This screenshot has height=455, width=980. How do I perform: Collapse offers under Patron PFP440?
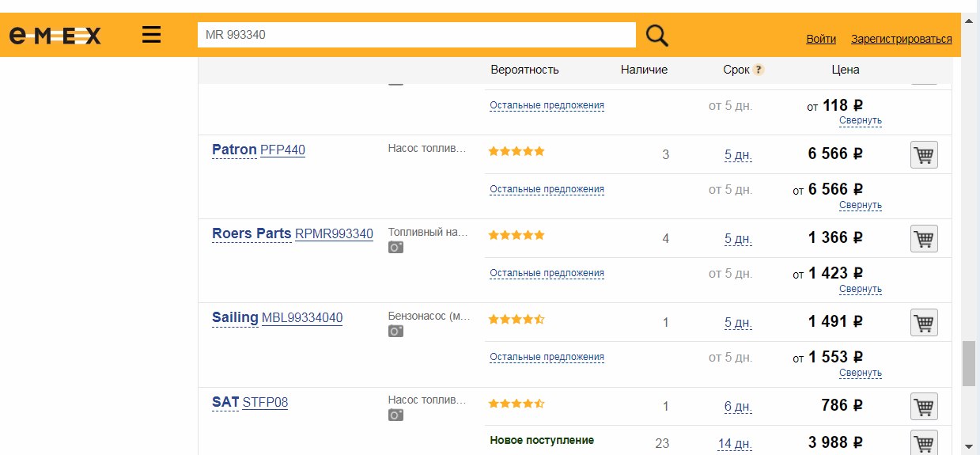pos(860,205)
